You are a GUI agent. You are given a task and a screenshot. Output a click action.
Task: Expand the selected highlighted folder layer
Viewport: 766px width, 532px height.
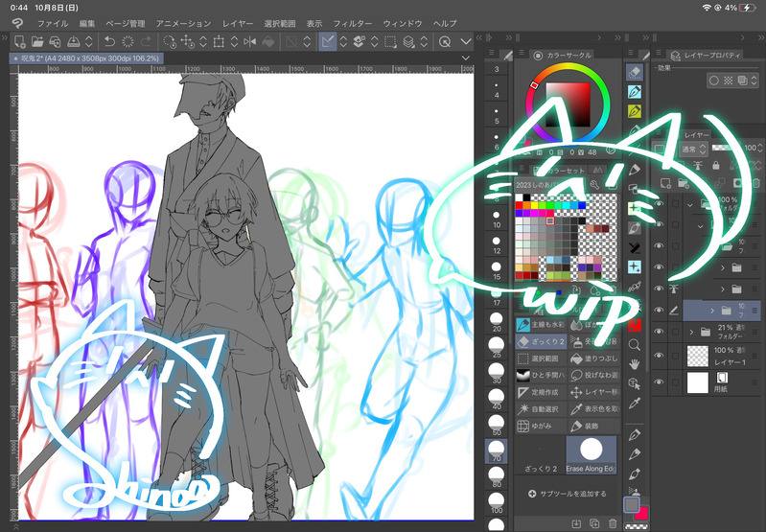click(712, 311)
